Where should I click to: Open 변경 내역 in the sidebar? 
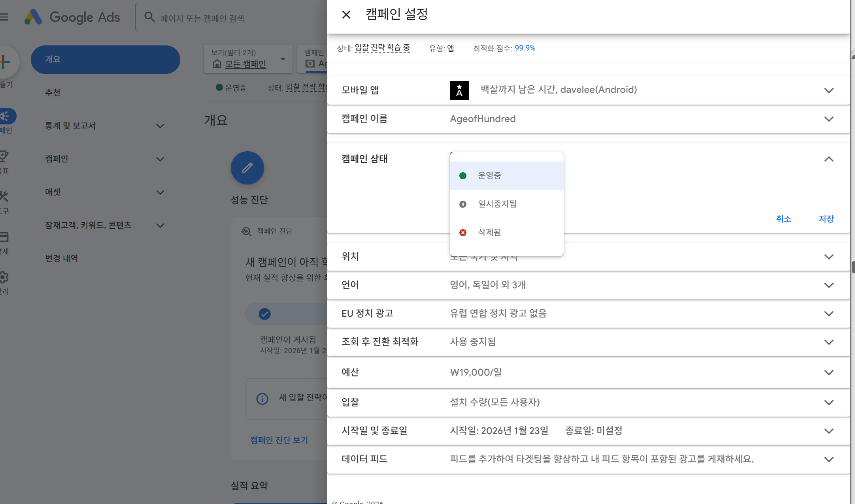(x=61, y=258)
